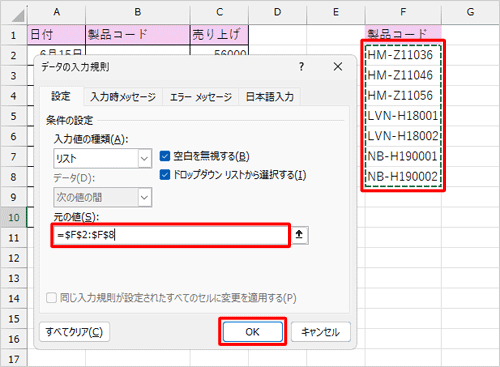Select column F header
Screen dimensions: 500x367
[x=403, y=12]
